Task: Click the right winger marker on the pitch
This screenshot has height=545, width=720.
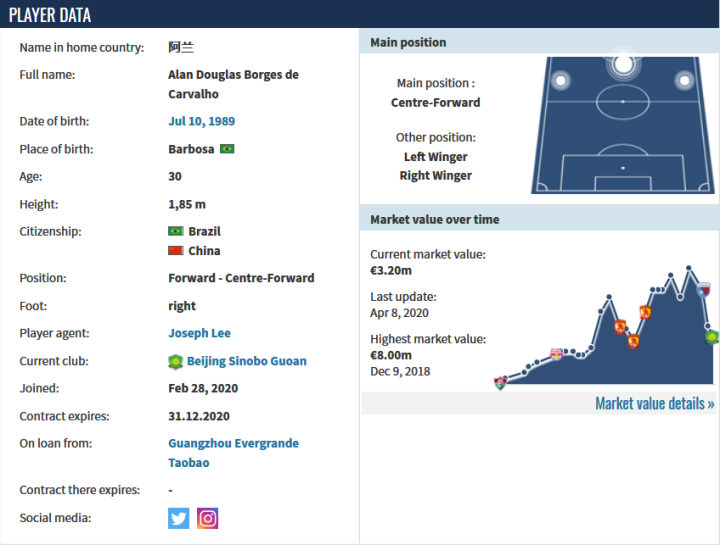Action: (685, 80)
